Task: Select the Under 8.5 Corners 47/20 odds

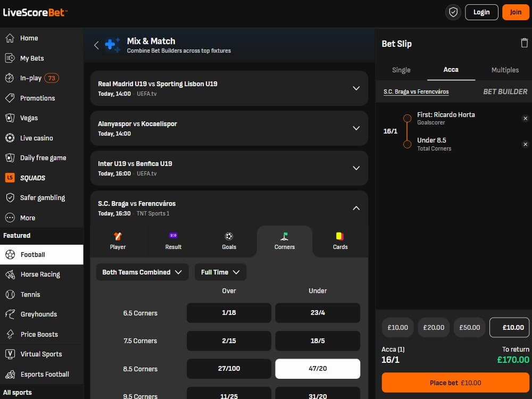Action: point(318,369)
